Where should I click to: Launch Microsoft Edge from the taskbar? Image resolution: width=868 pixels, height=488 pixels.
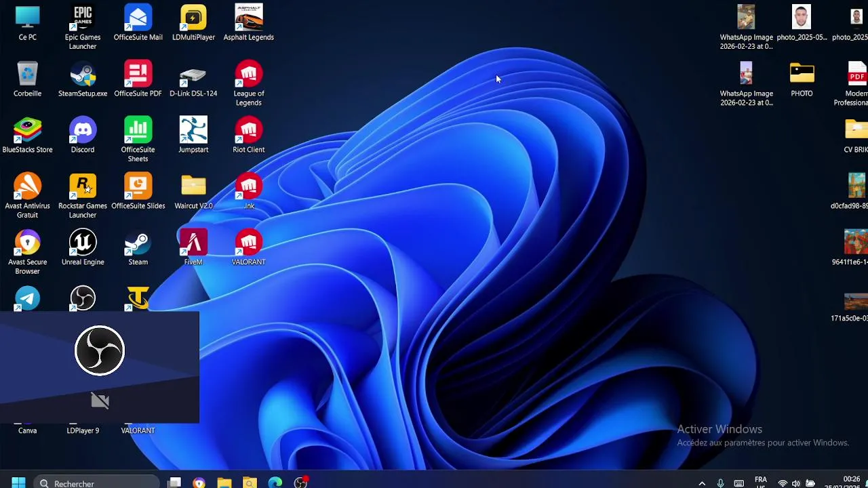click(275, 483)
